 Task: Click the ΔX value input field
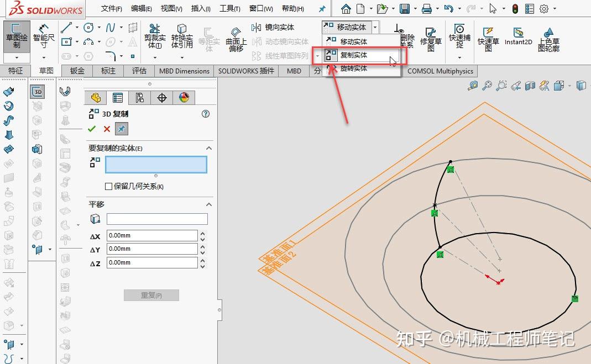[152, 236]
